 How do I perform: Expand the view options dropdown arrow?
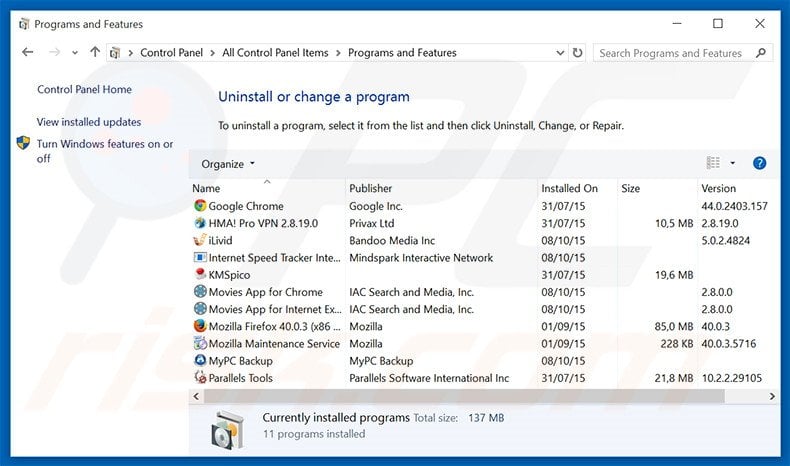[x=732, y=163]
